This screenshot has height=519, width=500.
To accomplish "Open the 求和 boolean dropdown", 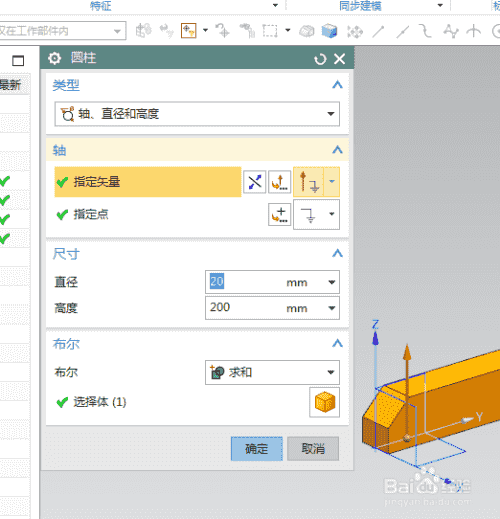I will [272, 372].
